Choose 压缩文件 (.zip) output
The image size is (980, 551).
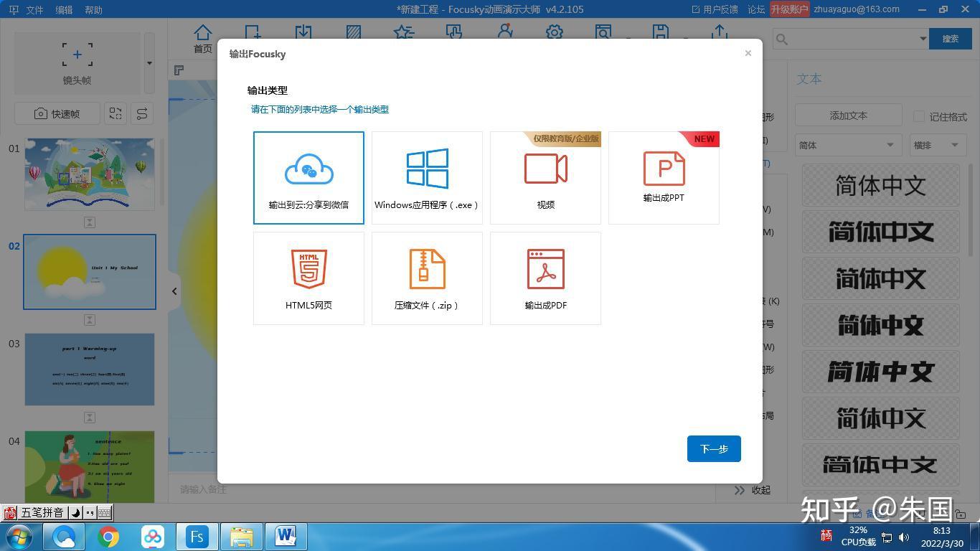[427, 278]
